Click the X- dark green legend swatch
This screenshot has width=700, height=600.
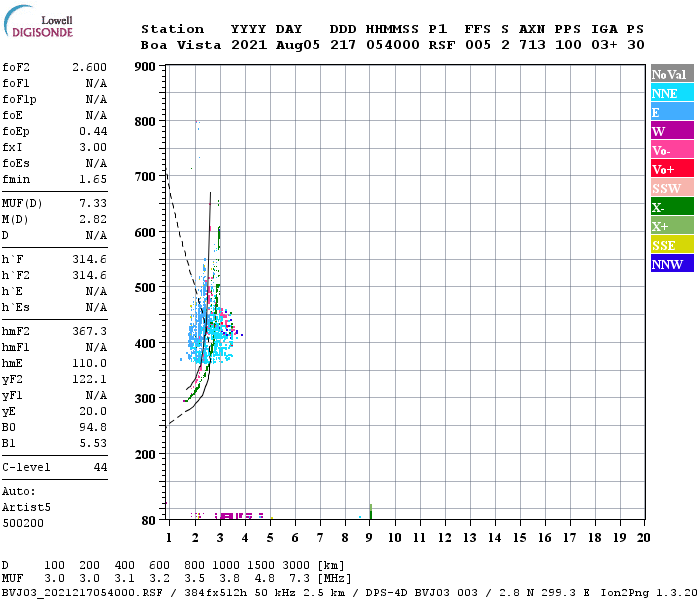coord(671,207)
